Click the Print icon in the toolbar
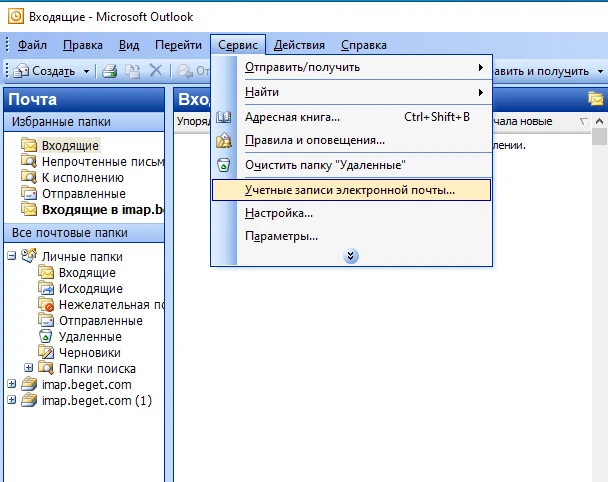Screen dimensions: 608x482 (x=109, y=71)
